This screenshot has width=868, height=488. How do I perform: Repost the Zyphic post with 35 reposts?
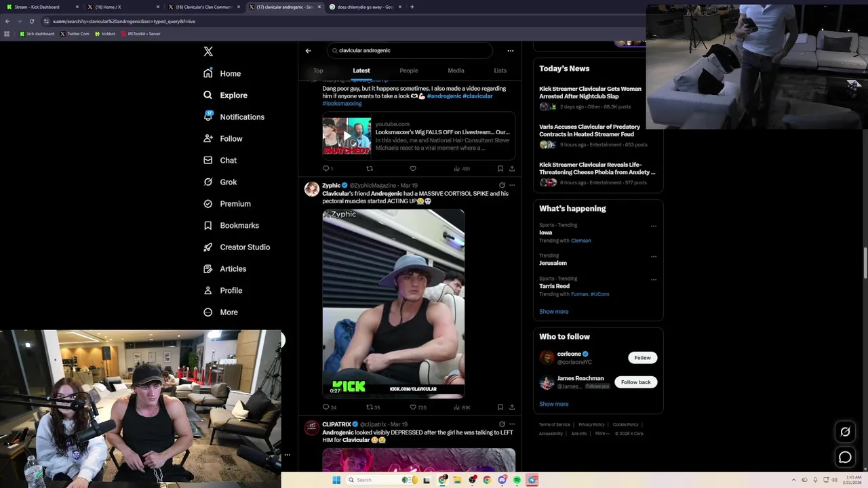(373, 407)
